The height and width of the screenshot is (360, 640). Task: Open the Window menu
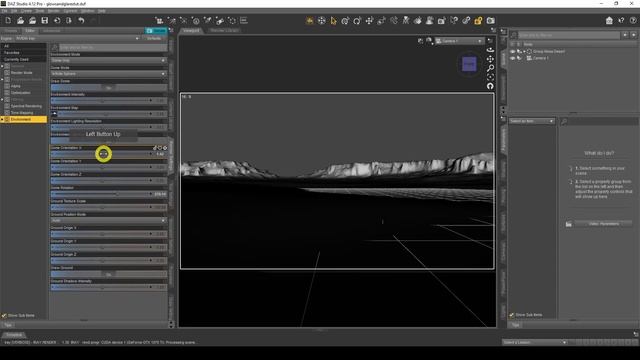pos(87,11)
